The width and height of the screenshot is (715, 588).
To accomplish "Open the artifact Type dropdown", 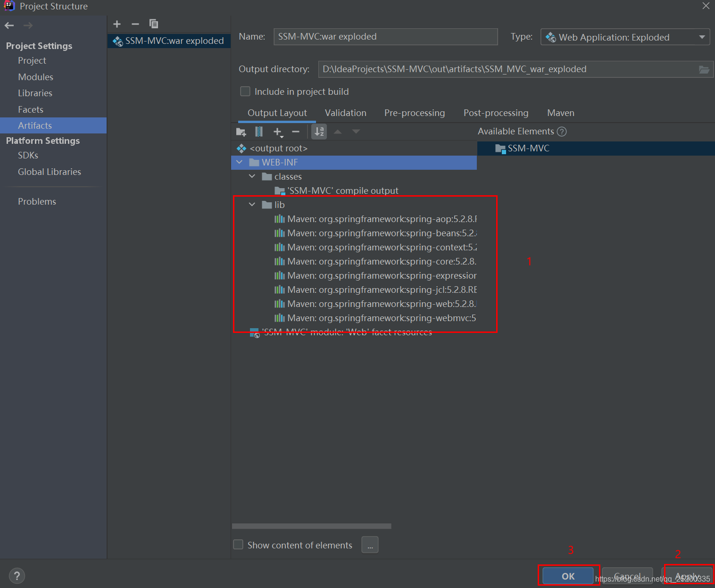I will click(625, 37).
